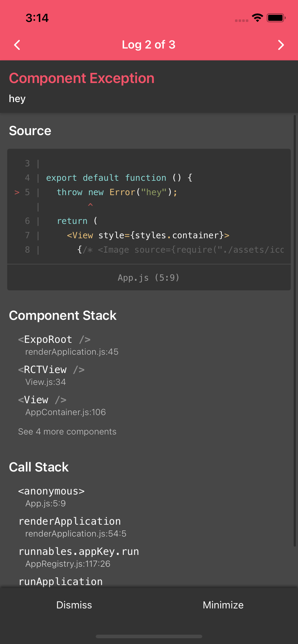
Task: Tap the Wi-Fi status icon
Action: (257, 18)
